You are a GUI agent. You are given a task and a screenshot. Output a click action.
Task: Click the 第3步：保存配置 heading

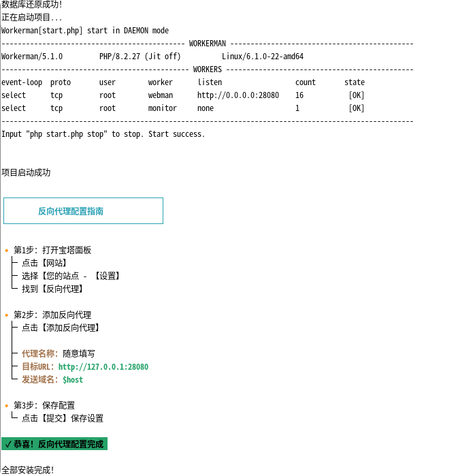pos(44,405)
